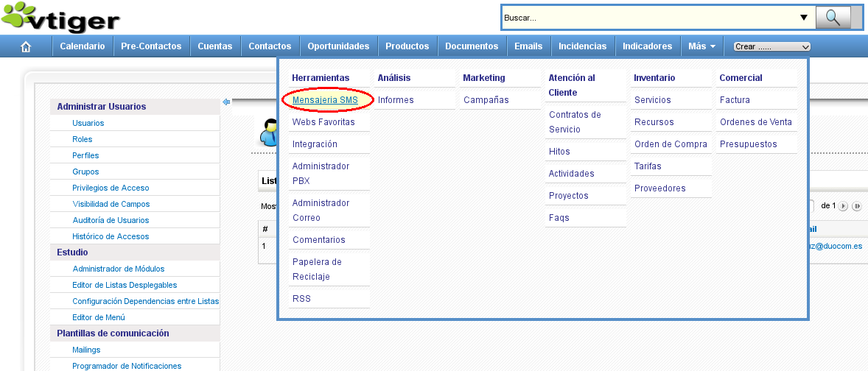This screenshot has width=868, height=371.
Task: Jump to last page with arrow icon
Action: [856, 206]
